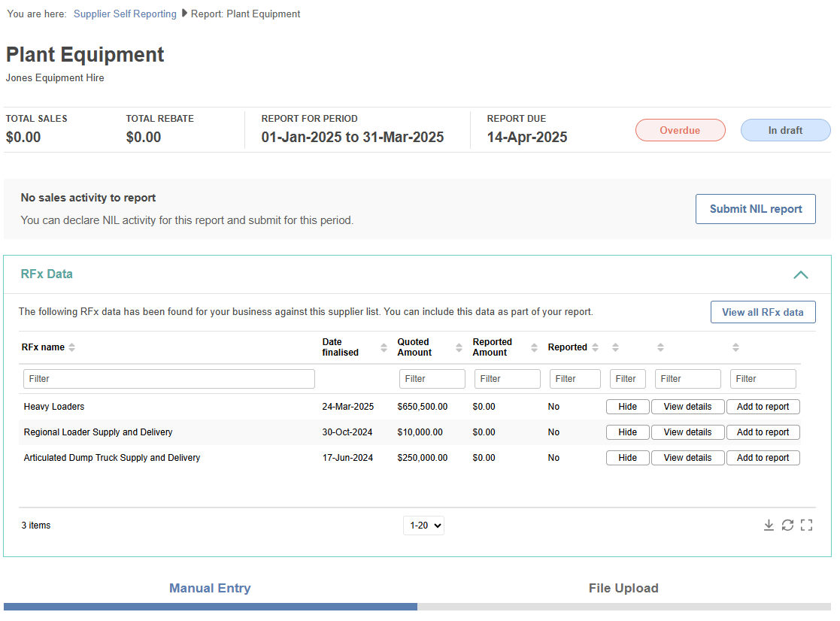Screen dimensions: 840x621
Task: Hide the Heavy Loaders row
Action: 627,407
